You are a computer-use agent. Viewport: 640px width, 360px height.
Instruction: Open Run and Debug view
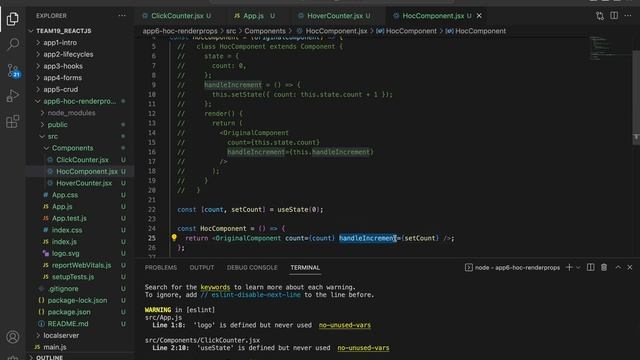(x=13, y=96)
